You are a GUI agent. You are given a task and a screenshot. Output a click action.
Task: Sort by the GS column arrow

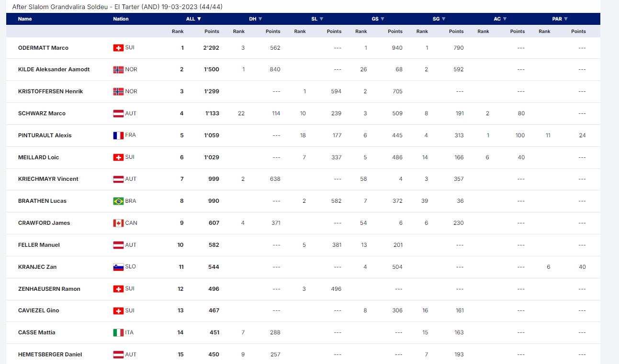(383, 19)
